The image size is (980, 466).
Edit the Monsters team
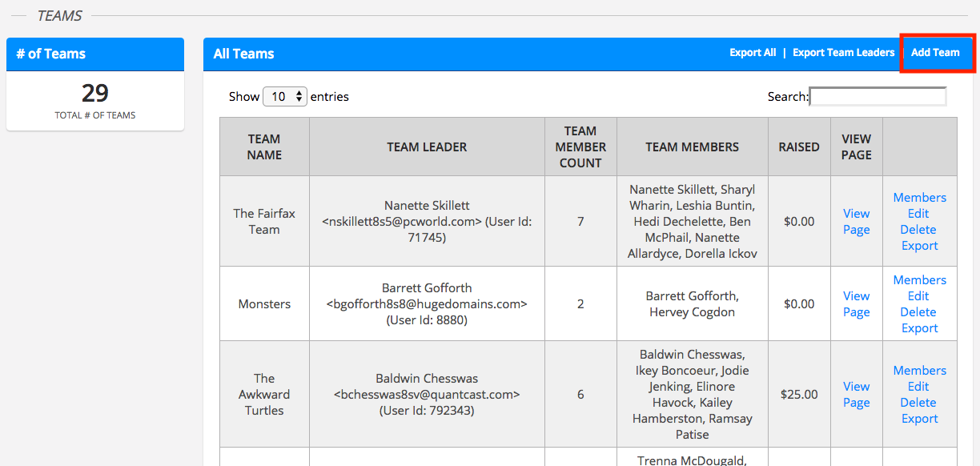click(x=918, y=296)
